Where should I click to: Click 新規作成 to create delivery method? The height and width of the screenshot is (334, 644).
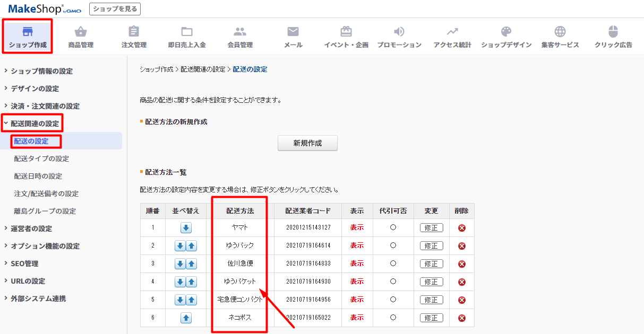point(307,143)
